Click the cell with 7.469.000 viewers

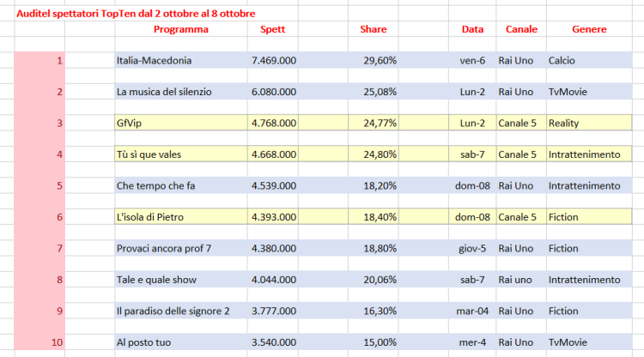[x=274, y=61]
